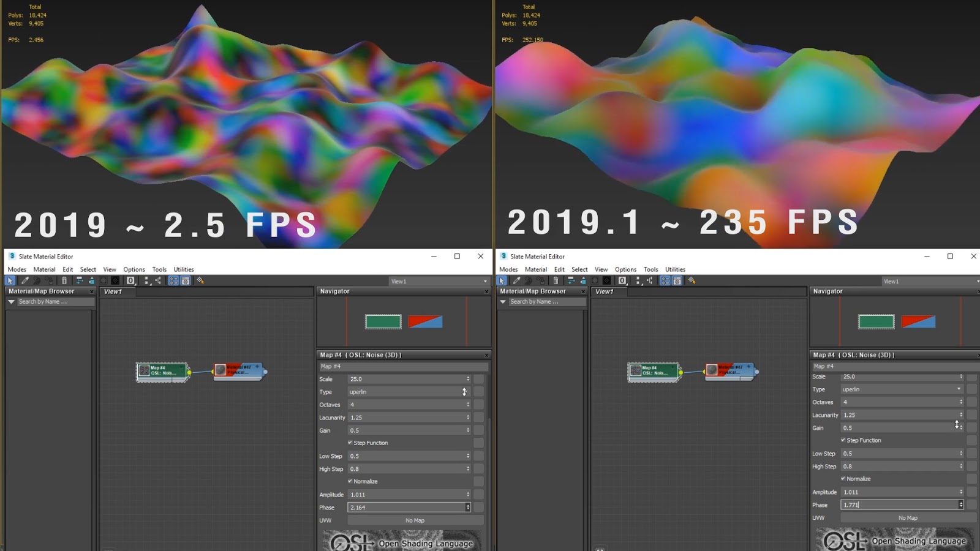Image resolution: width=980 pixels, height=551 pixels.
Task: Click Search by Name field, 2.5 FPS editor
Action: (55, 302)
